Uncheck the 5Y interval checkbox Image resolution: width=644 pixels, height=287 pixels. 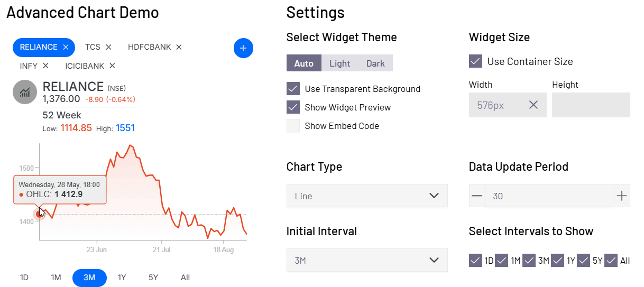coord(584,261)
